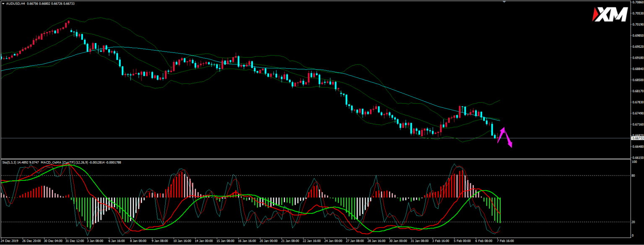Click the 0.69520 price scale label
The height and width of the screenshot is (245, 644).
(x=637, y=47)
